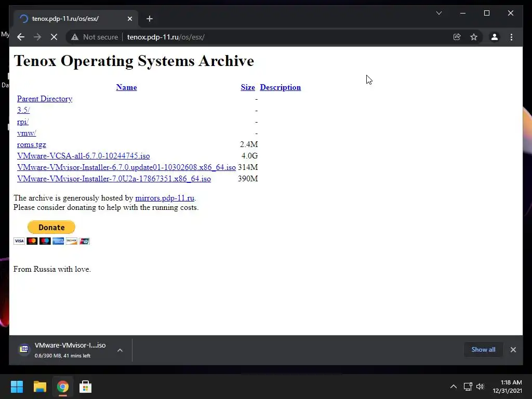Open Chrome's three-dot menu
Image resolution: width=532 pixels, height=399 pixels.
click(x=511, y=37)
